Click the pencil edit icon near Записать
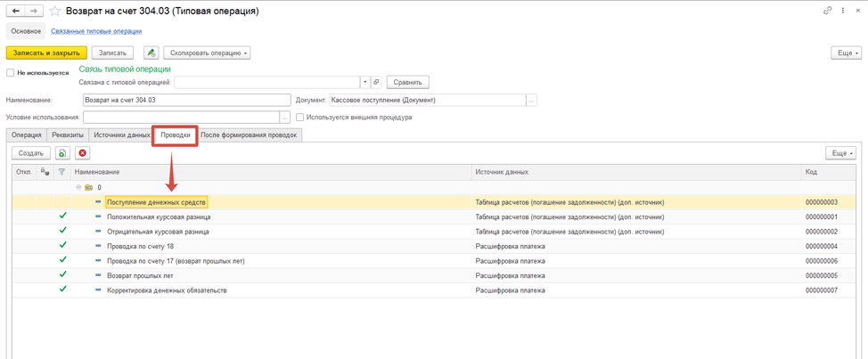This screenshot has width=868, height=359. point(151,53)
